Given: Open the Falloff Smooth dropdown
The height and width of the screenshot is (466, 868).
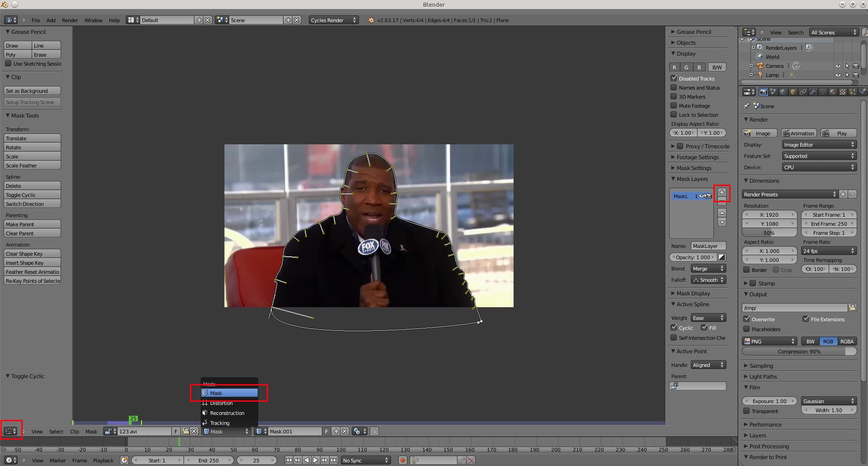Looking at the screenshot, I should click(x=708, y=280).
